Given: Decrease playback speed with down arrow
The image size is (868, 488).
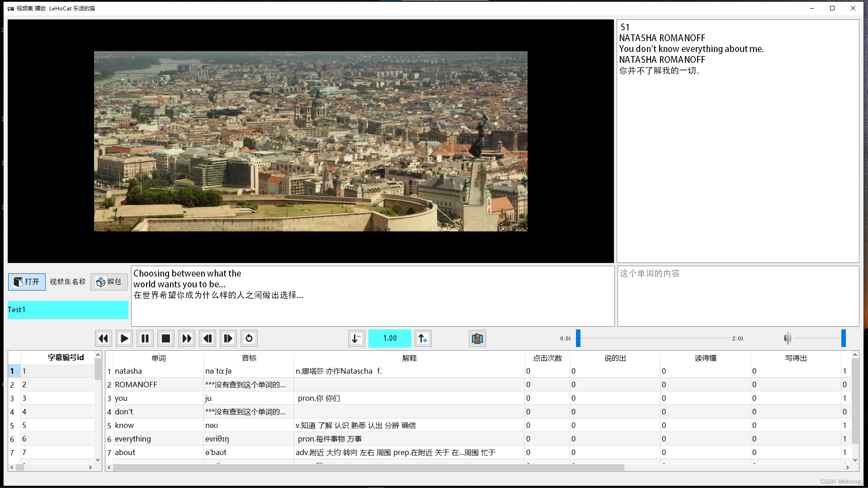Looking at the screenshot, I should coord(356,338).
